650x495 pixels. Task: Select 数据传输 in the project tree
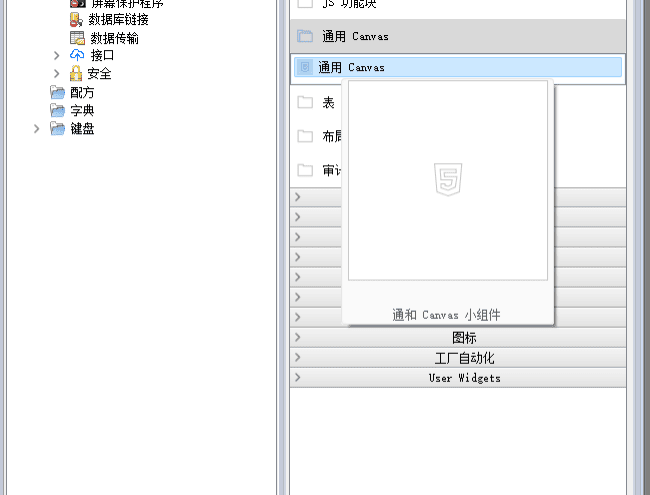point(114,38)
